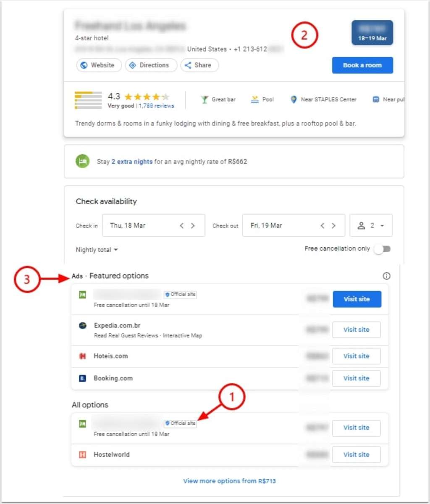This screenshot has height=504, width=430.
Task: Click the Hostelworld logo icon
Action: (x=83, y=454)
